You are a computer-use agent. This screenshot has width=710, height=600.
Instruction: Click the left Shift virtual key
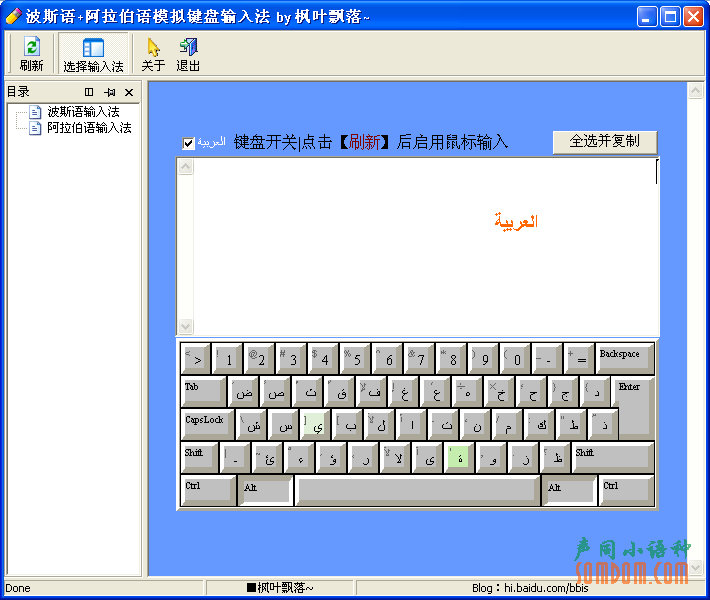[199, 457]
